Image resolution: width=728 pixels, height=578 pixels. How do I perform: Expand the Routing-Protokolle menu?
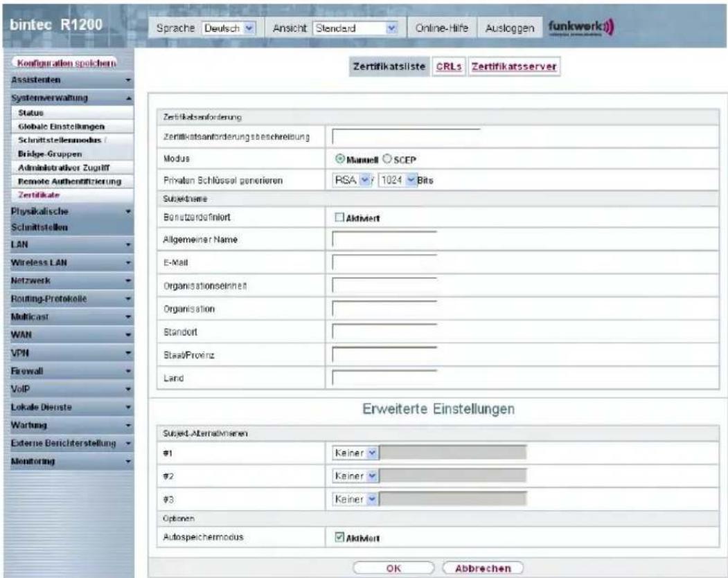(71, 299)
